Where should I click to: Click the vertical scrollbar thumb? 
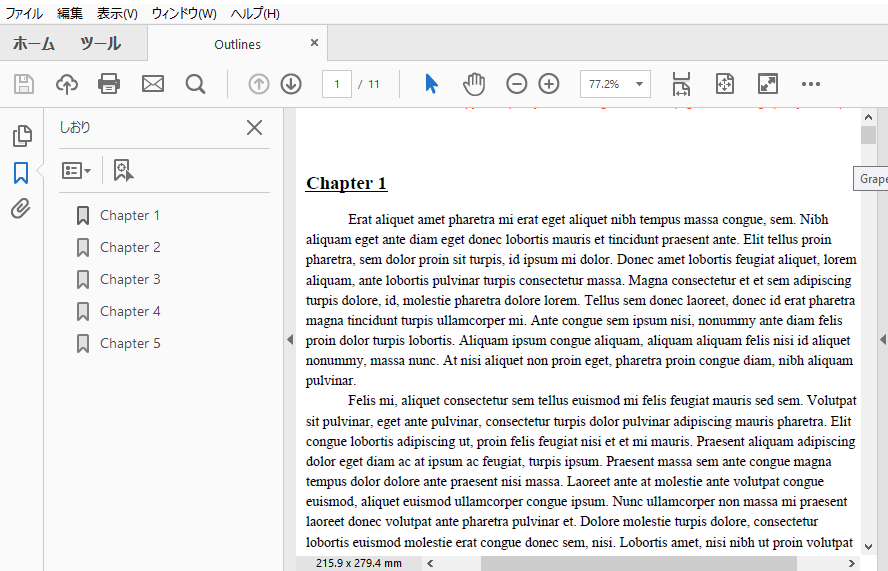coord(868,135)
